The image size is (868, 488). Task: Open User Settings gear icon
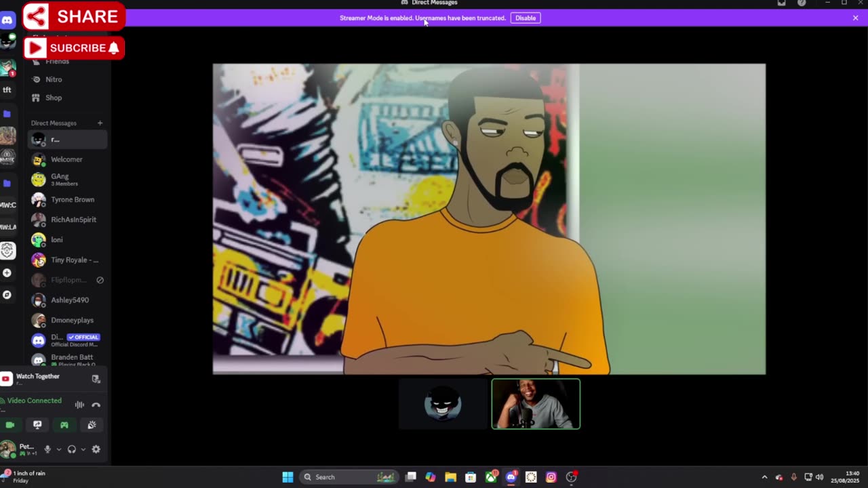(x=96, y=449)
